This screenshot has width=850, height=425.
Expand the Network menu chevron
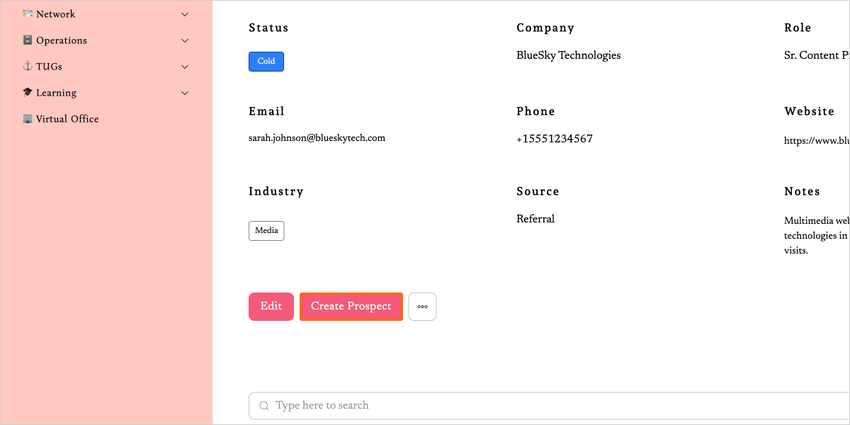pos(185,15)
